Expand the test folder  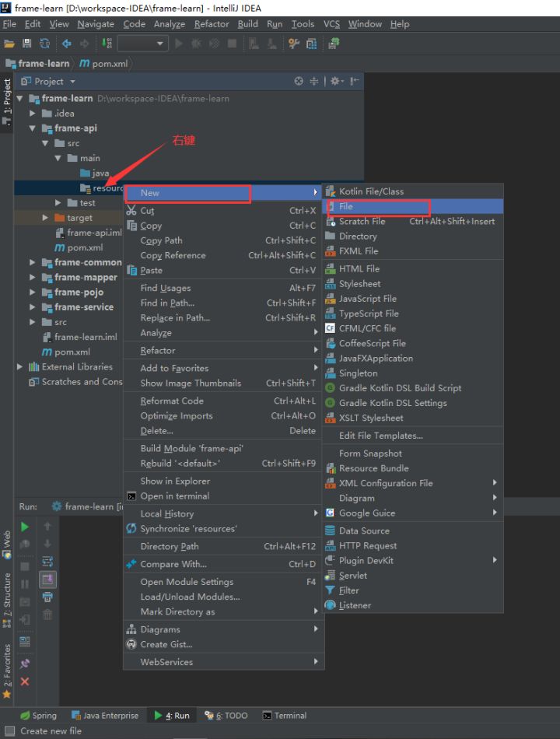(58, 203)
